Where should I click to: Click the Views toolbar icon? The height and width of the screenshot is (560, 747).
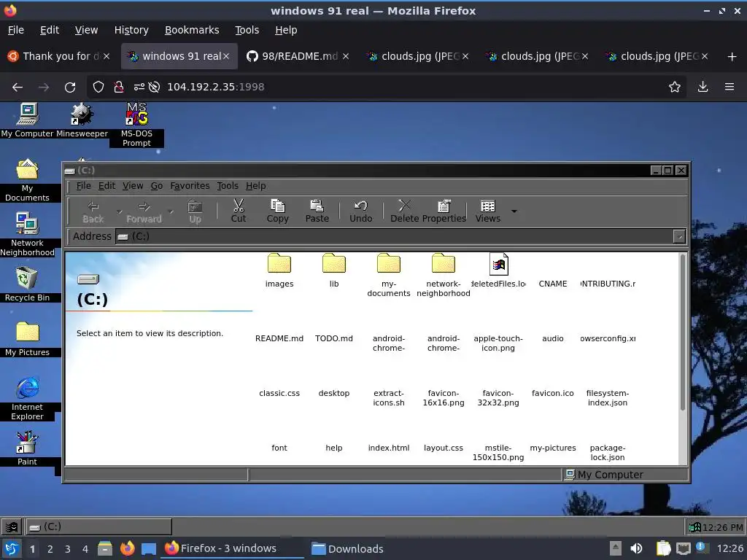click(488, 211)
